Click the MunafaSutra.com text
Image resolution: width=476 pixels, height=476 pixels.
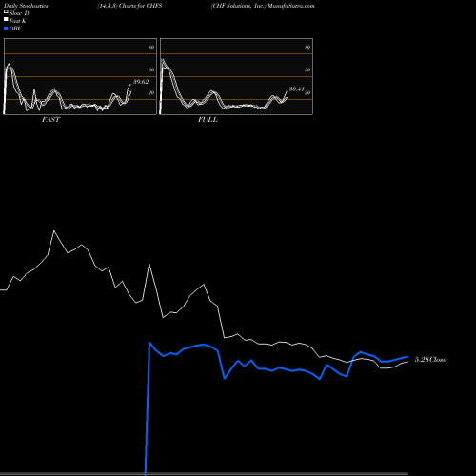click(291, 6)
